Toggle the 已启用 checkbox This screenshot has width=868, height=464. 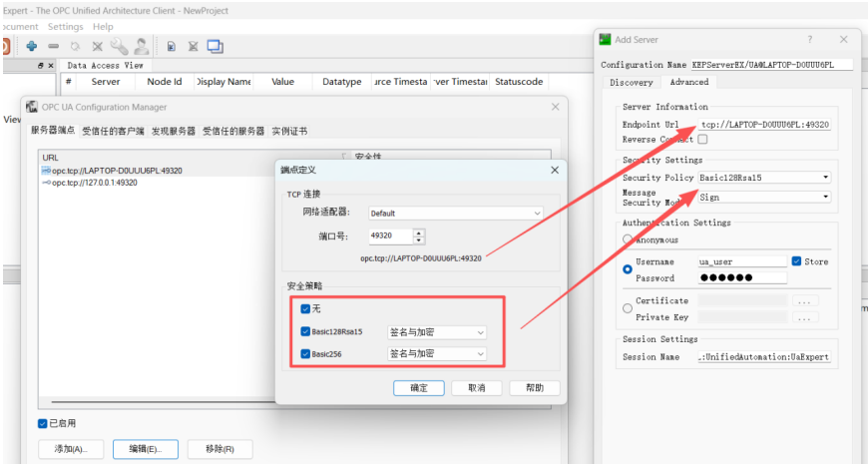(x=43, y=423)
